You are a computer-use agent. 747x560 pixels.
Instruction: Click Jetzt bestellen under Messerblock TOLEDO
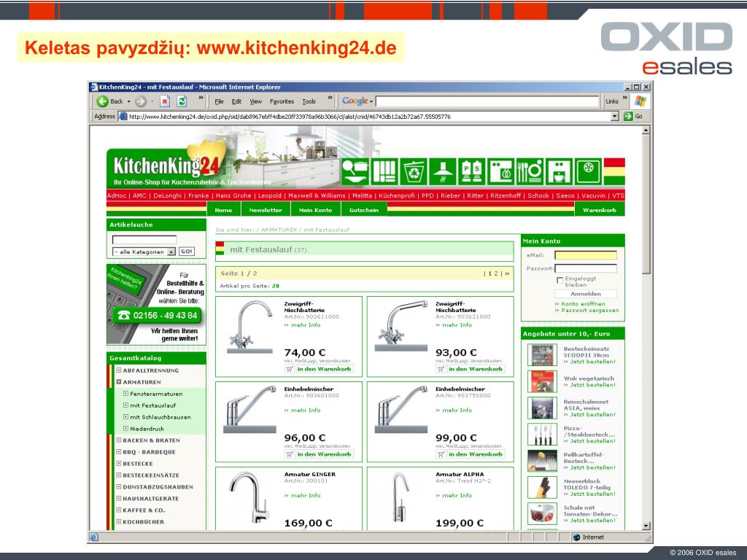click(x=592, y=494)
